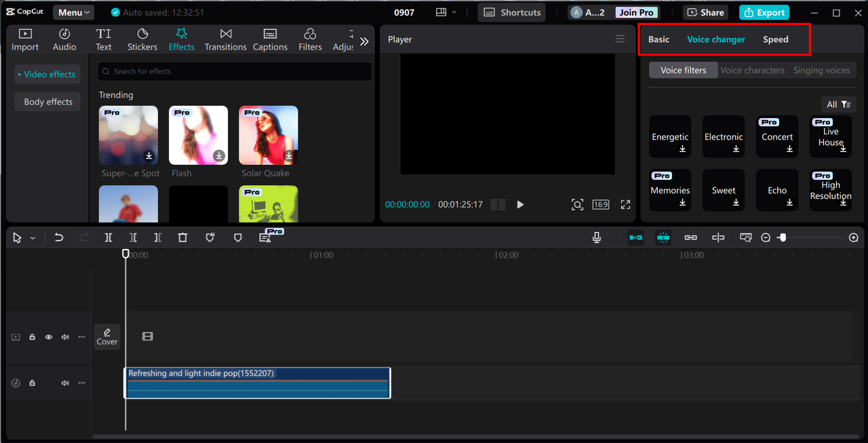Click the search for effects field
This screenshot has height=443, width=868.
235,71
